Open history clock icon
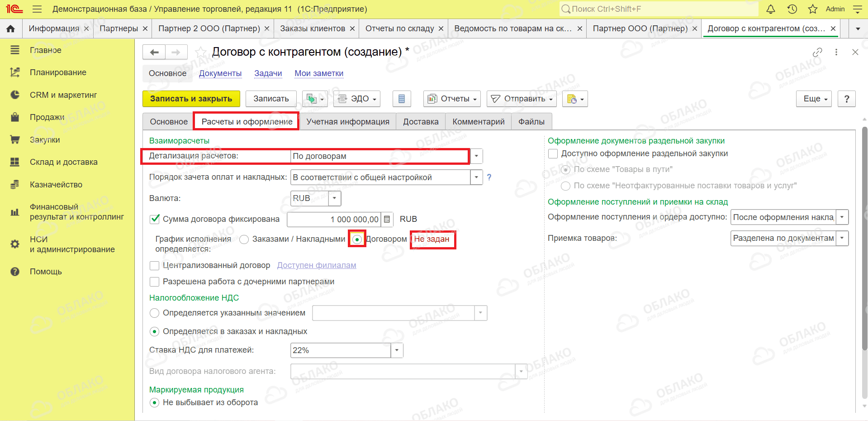The height and width of the screenshot is (421, 868). (792, 9)
